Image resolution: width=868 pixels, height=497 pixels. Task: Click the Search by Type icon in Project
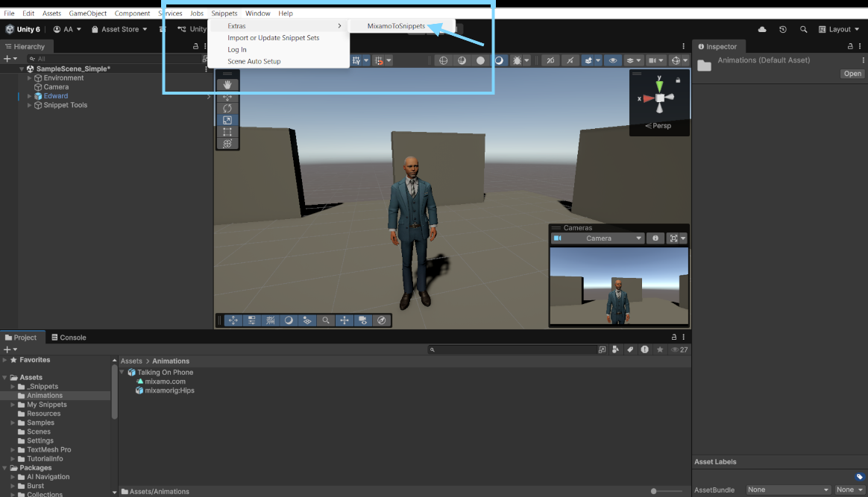tap(615, 349)
